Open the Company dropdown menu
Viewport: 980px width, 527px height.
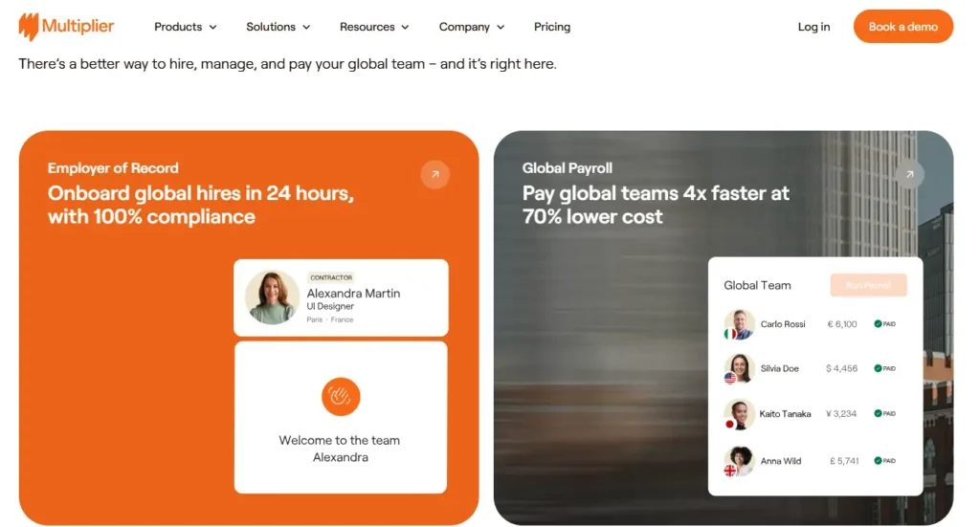[x=472, y=27]
